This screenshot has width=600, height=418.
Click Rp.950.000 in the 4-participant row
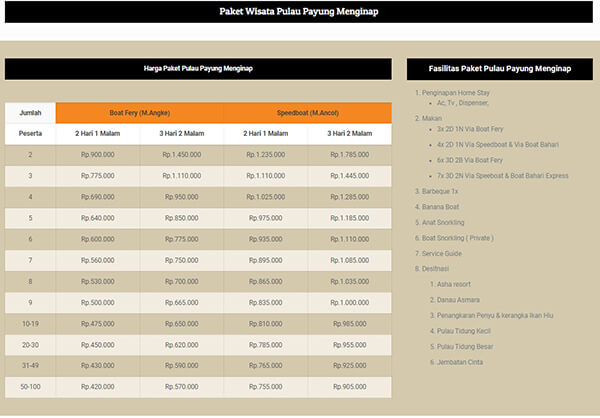coord(182,197)
